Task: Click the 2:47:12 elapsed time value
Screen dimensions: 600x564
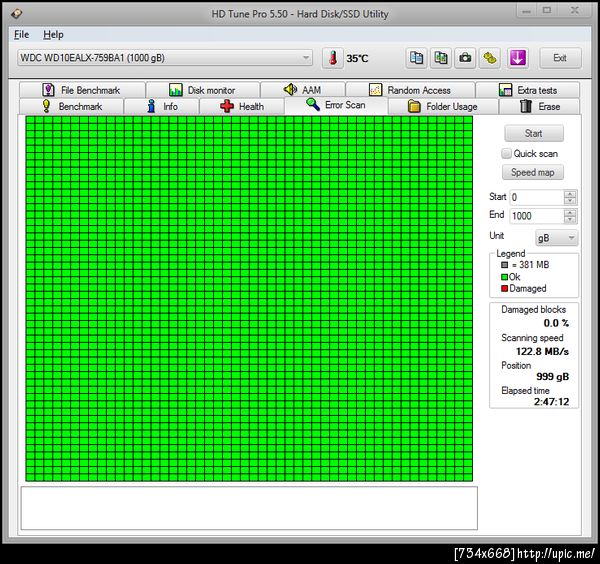Action: point(551,402)
